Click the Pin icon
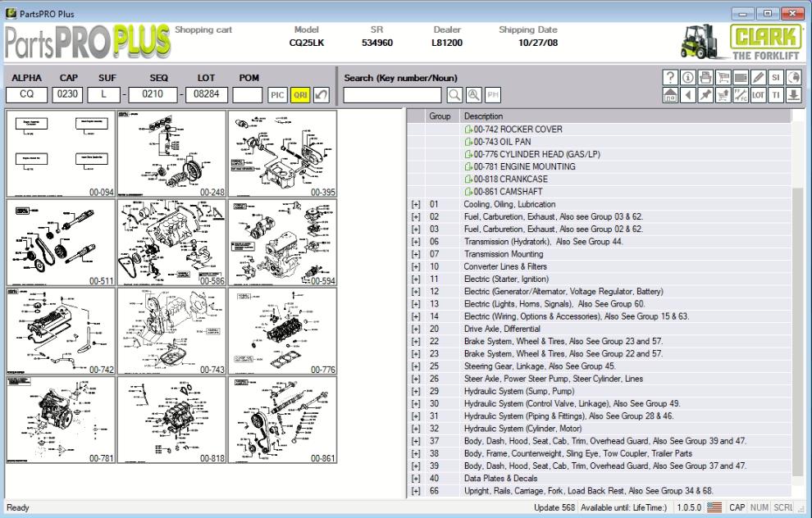This screenshot has width=812, height=518. (x=706, y=94)
